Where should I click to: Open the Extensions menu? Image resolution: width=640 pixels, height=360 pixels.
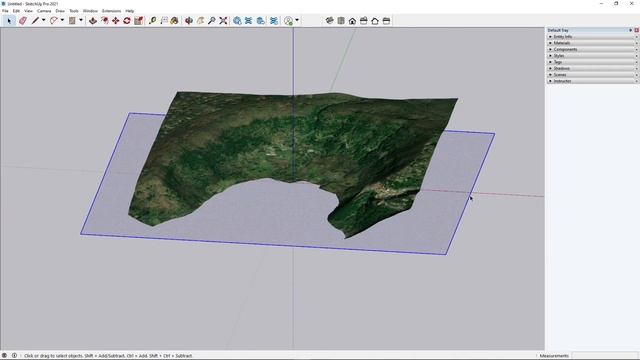111,11
